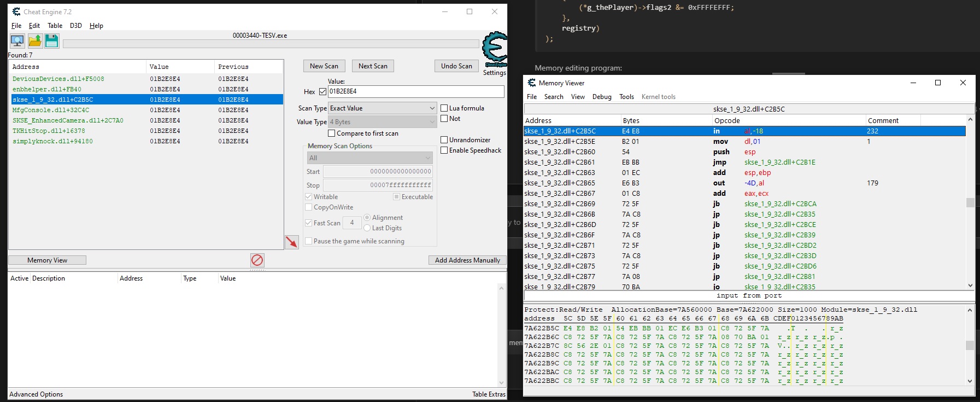Open the Kernel tools menu
The height and width of the screenshot is (402, 980).
pyautogui.click(x=659, y=97)
